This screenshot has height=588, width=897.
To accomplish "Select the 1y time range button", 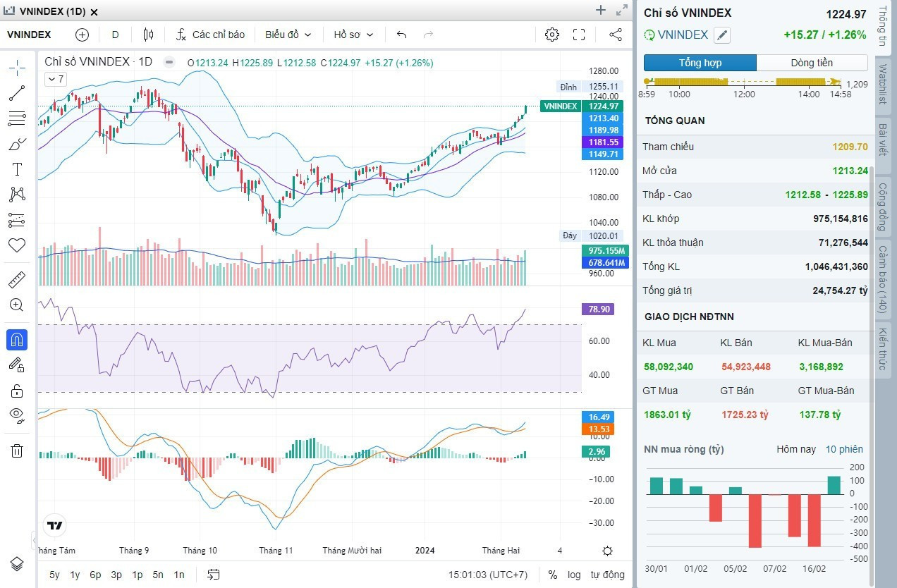I will (75, 575).
